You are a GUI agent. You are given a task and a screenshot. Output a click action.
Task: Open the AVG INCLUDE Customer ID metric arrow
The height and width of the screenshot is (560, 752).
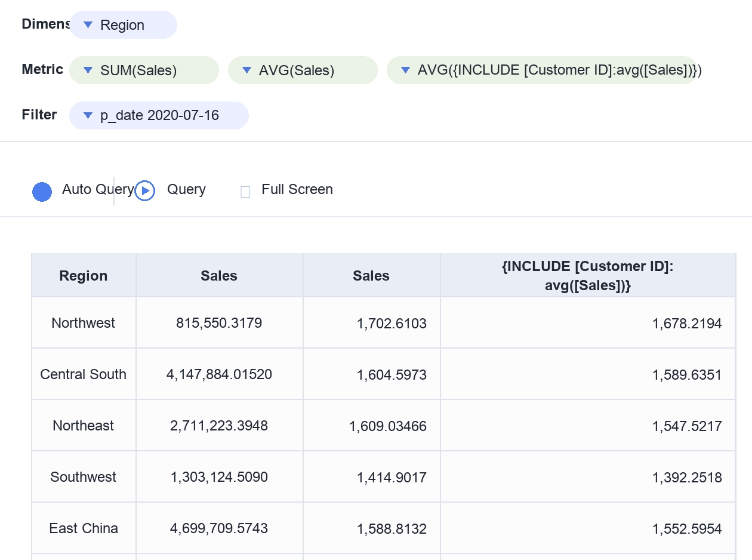point(406,70)
